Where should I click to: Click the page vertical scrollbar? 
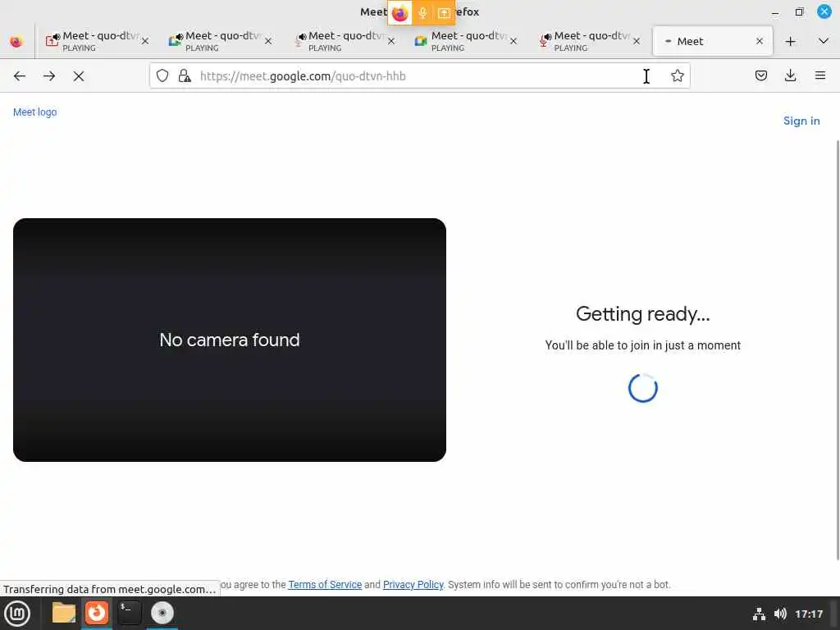[x=838, y=349]
